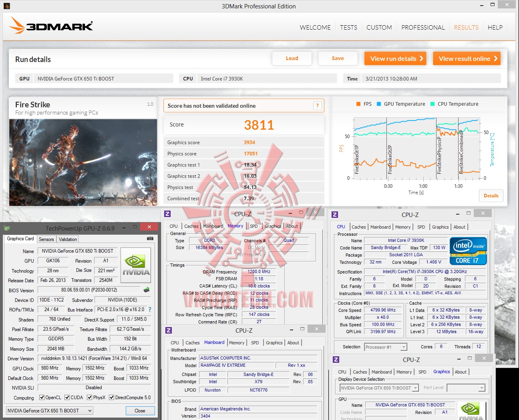519x420 pixels.
Task: Open the chart Details button
Action: click(x=491, y=196)
